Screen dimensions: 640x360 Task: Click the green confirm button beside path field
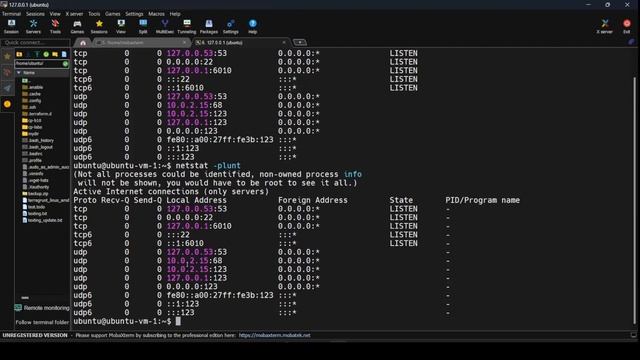(65, 64)
